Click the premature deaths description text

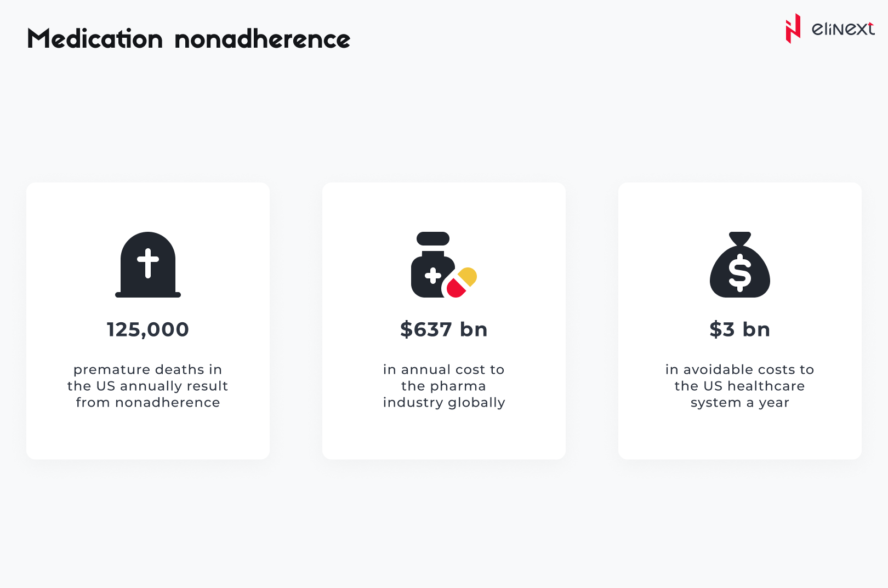[x=148, y=386]
